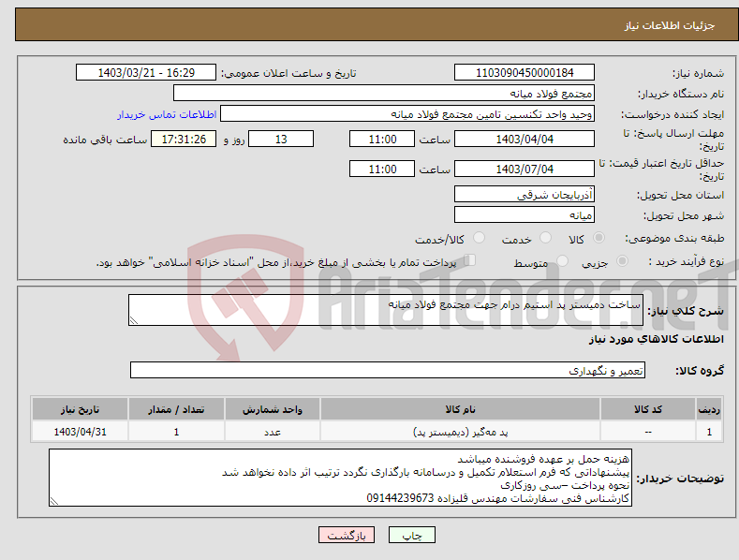Viewport: 739px width, 560px height.
Task: Click the general description text area
Action: pyautogui.click(x=386, y=310)
